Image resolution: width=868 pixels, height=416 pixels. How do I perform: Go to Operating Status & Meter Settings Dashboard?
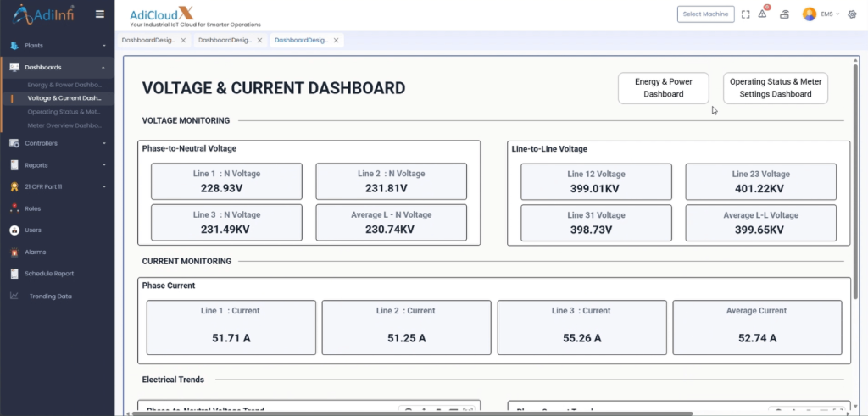click(x=776, y=88)
